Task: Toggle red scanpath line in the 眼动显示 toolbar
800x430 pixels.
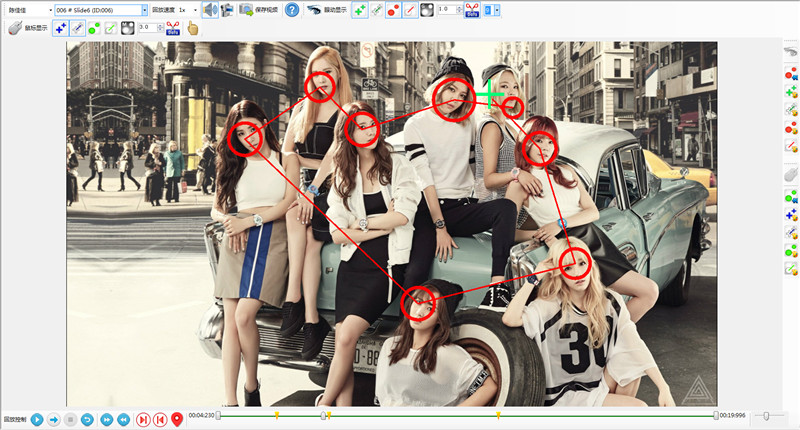Action: (x=410, y=10)
